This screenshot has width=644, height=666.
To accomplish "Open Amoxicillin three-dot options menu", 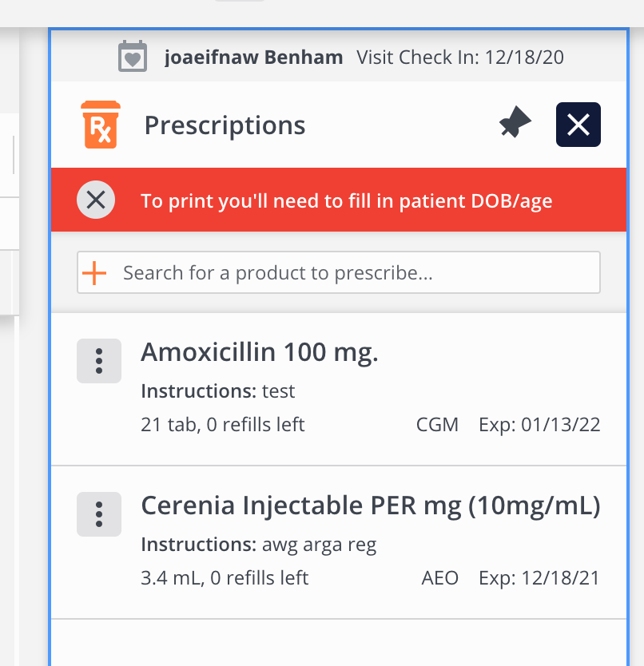I will click(99, 360).
